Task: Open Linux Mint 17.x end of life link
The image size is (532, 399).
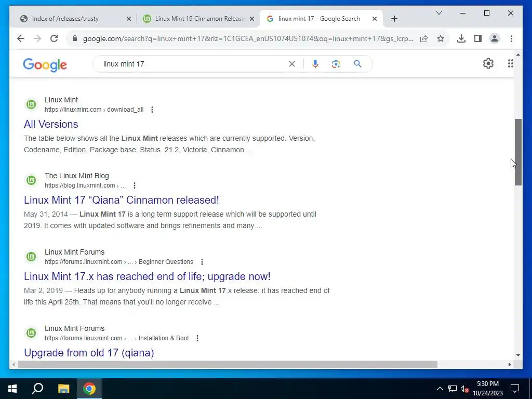Action: point(147,276)
